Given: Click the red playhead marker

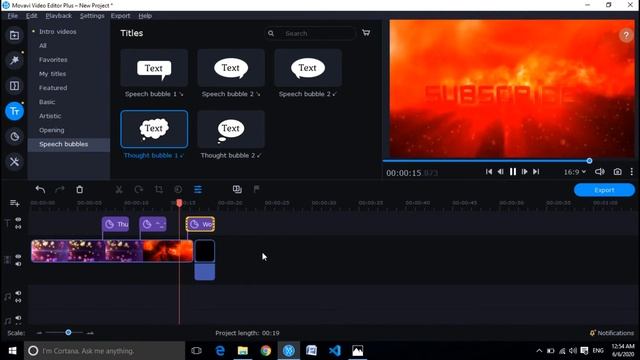Looking at the screenshot, I should pos(179,203).
